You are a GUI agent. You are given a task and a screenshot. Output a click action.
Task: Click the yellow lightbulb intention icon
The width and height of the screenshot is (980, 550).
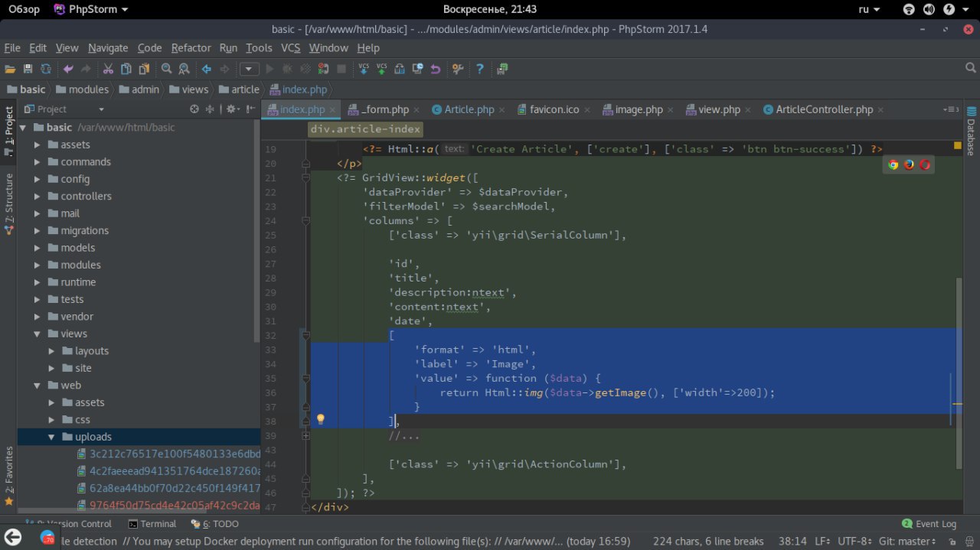coord(321,419)
